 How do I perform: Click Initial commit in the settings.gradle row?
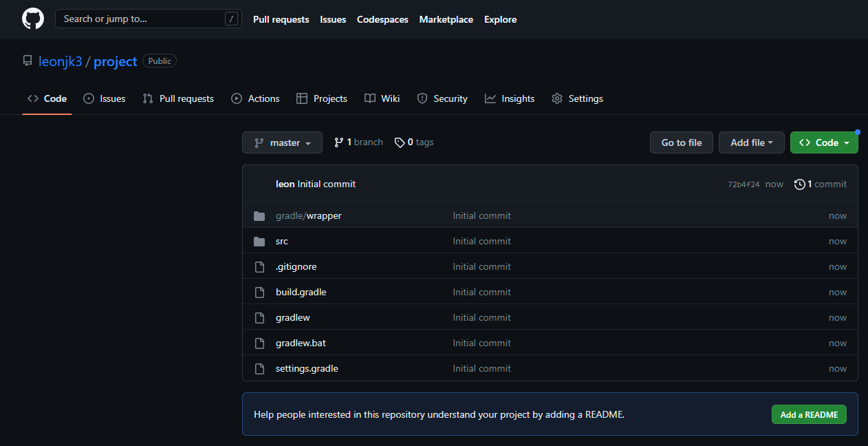[x=481, y=369]
